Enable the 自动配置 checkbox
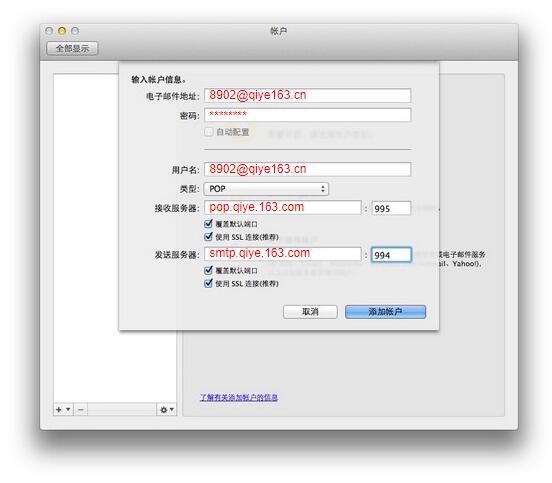 (208, 132)
